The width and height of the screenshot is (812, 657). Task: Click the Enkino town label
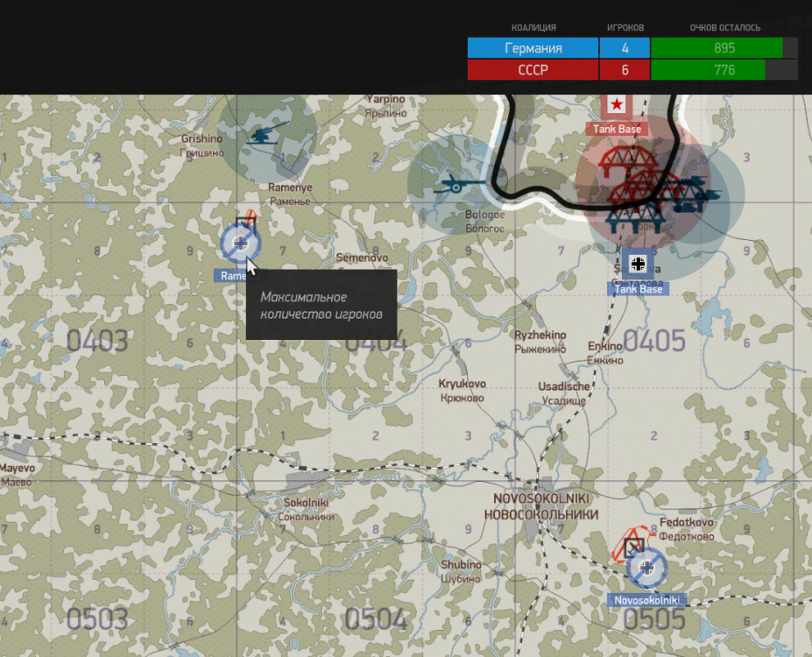point(605,352)
